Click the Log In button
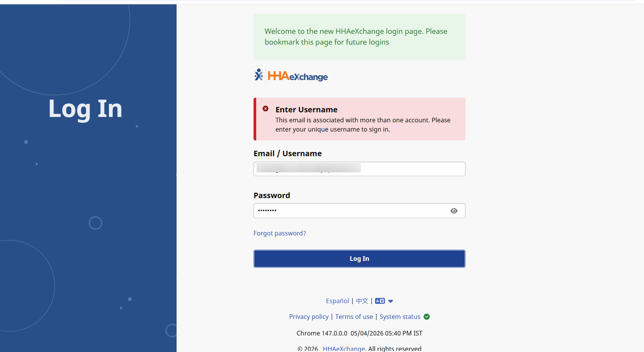This screenshot has width=644, height=352. (359, 259)
